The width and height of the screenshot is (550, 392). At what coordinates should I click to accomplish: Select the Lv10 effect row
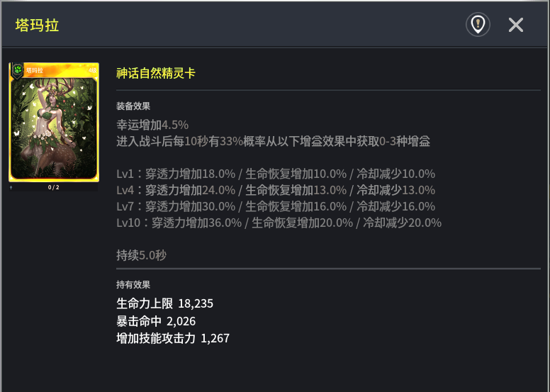tap(279, 223)
